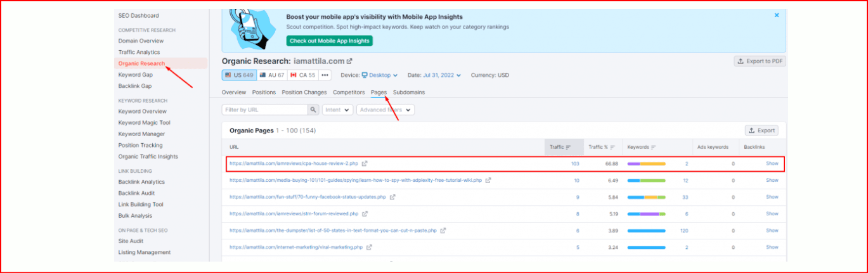The width and height of the screenshot is (868, 273).
Task: Click external link icon for cpa-house-review-2 URL
Action: coord(365,163)
